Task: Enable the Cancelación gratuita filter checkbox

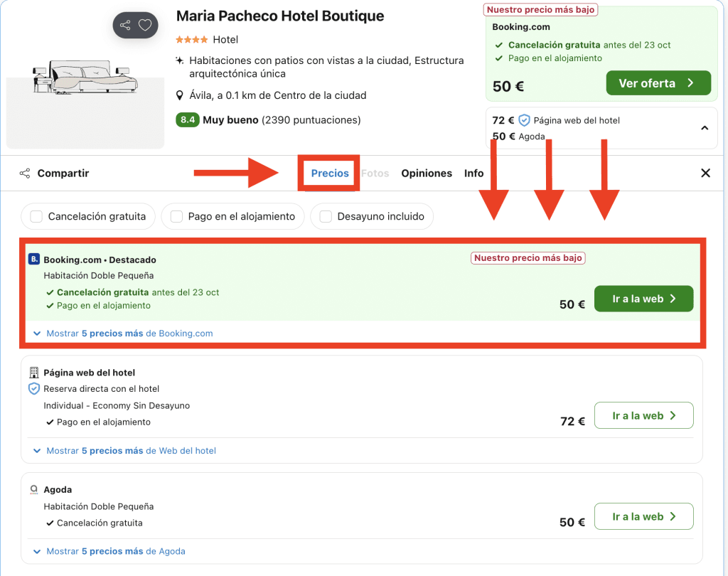Action: coord(36,217)
